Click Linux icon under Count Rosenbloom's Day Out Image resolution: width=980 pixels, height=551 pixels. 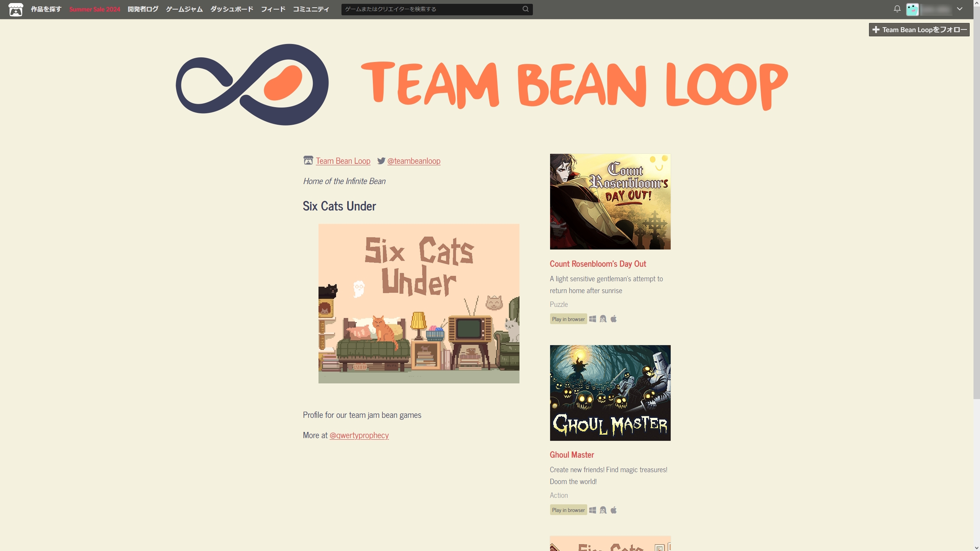tap(603, 319)
